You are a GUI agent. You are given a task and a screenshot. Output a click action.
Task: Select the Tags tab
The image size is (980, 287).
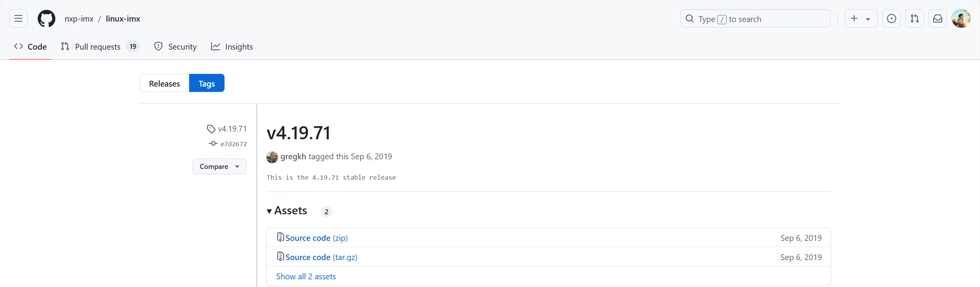click(206, 83)
